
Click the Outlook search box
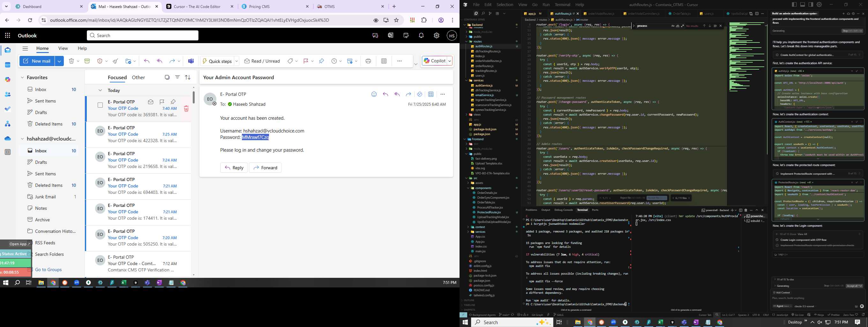pyautogui.click(x=143, y=35)
